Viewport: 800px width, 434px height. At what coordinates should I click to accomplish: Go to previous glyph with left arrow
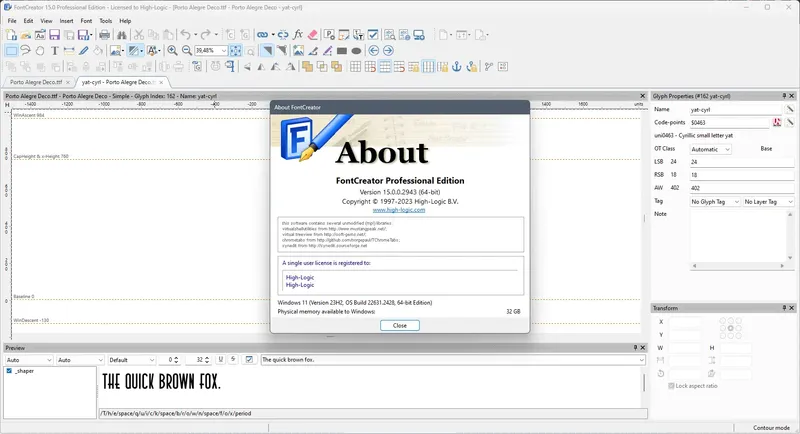click(373, 50)
